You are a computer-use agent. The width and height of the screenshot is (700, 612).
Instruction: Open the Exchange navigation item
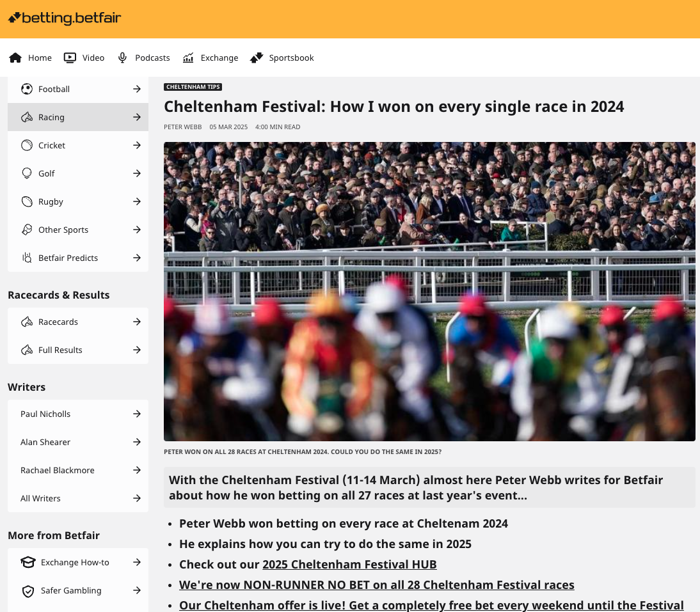click(211, 58)
